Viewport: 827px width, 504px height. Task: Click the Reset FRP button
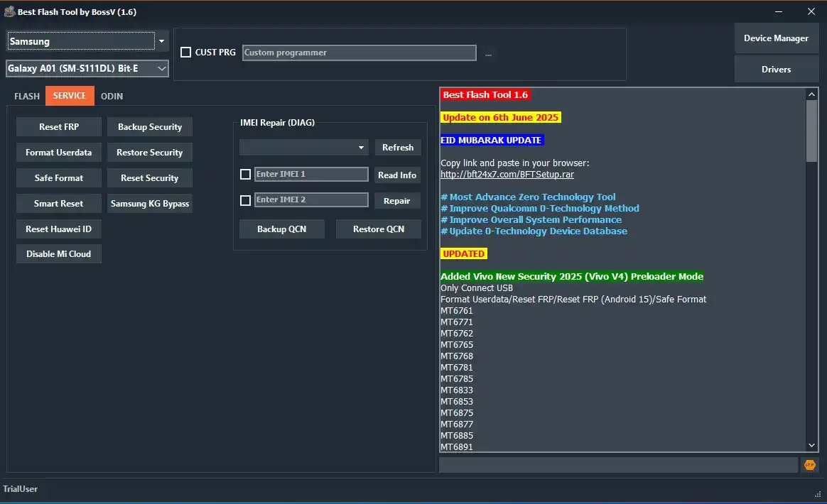[x=58, y=127]
